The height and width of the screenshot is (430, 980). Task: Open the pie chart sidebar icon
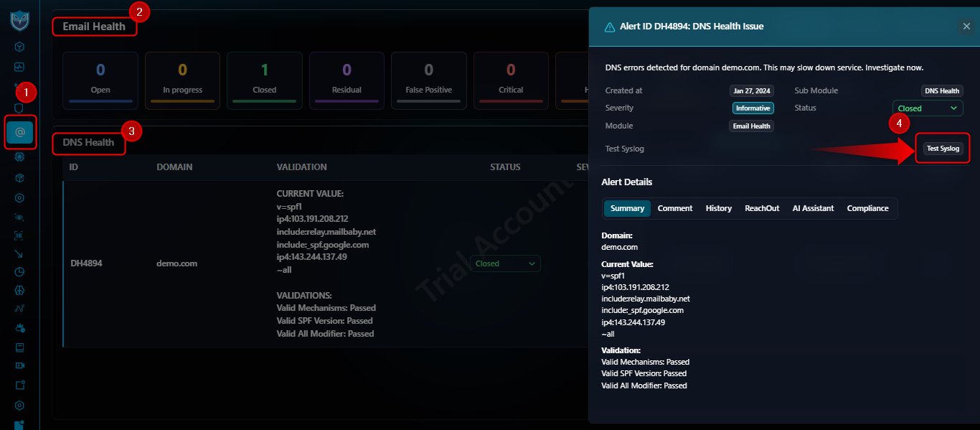coord(20,272)
